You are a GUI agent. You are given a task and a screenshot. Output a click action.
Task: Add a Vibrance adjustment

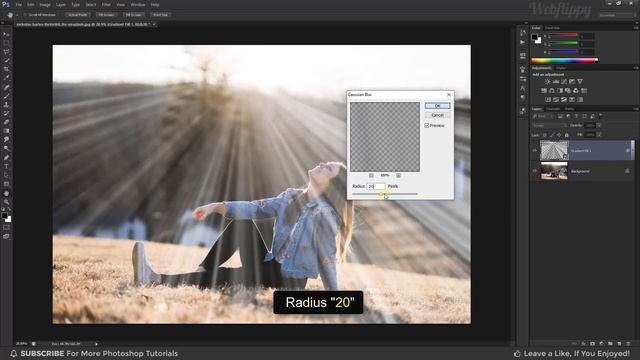(580, 82)
